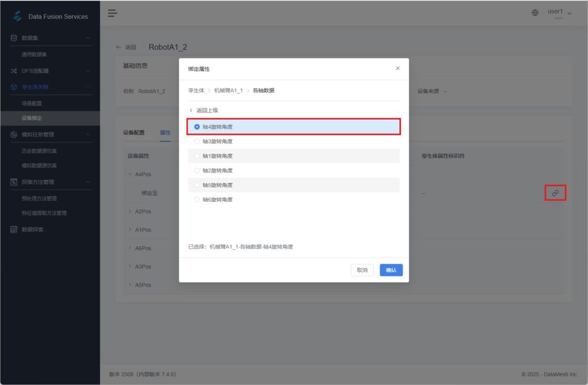Image resolution: width=588 pixels, height=385 pixels.
Task: Close the 绑定属性 dialog with X
Action: coord(398,68)
